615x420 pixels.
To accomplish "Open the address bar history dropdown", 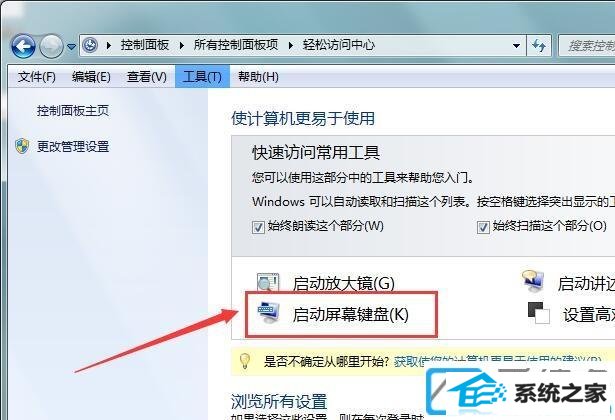I will click(x=516, y=46).
